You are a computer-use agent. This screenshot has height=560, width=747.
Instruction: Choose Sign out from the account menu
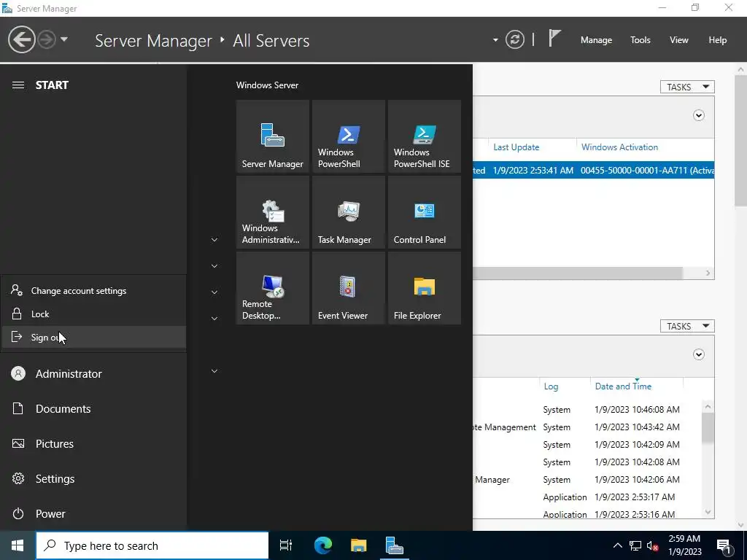coord(93,337)
